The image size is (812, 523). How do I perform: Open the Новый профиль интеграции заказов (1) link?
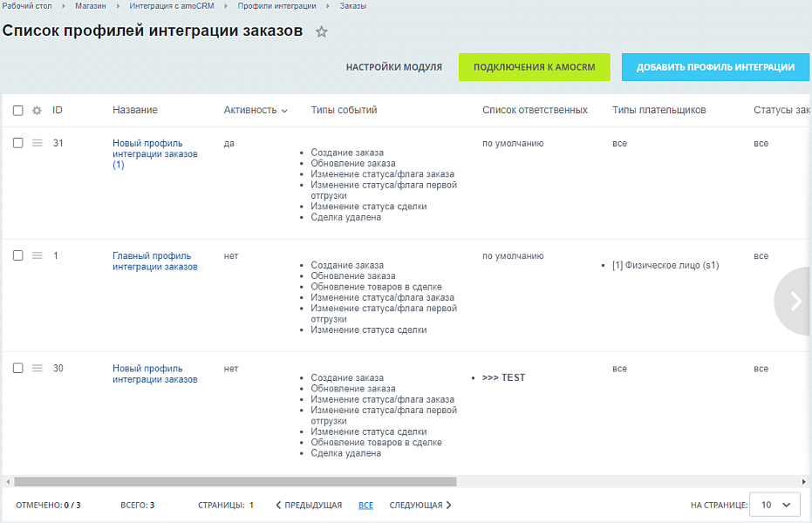[147, 154]
